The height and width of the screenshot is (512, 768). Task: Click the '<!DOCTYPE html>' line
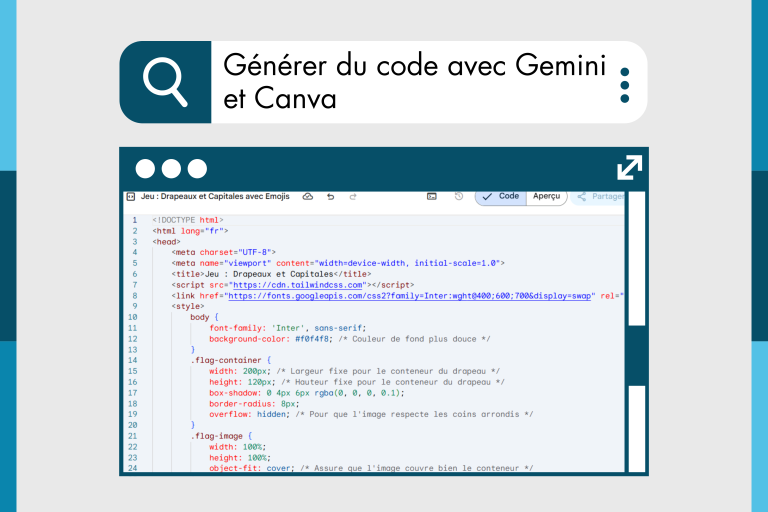pos(188,220)
